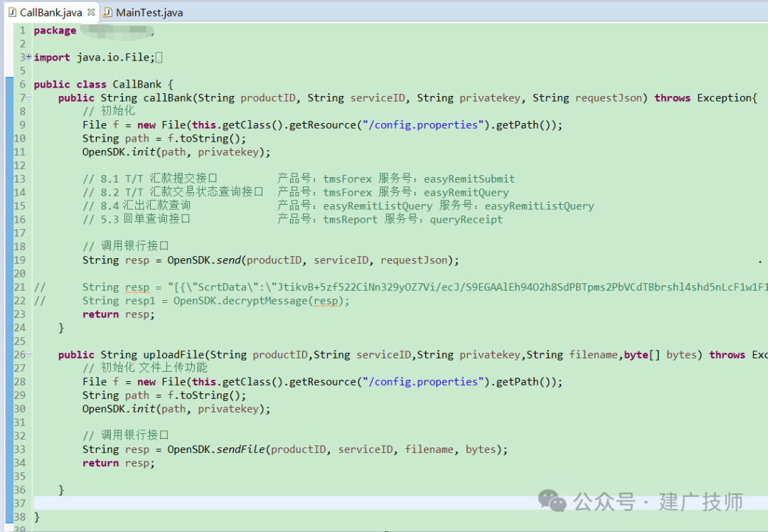
Task: Click "filename" argument on line 33
Action: pyautogui.click(x=429, y=449)
